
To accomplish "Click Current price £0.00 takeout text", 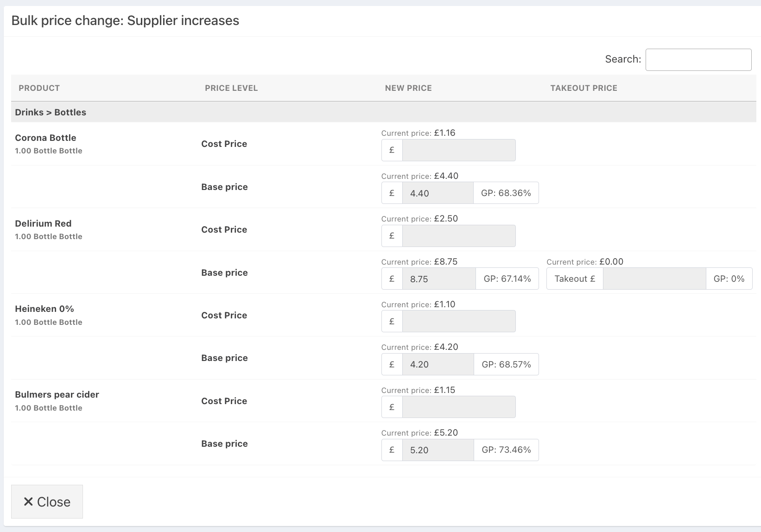I will coord(585,262).
